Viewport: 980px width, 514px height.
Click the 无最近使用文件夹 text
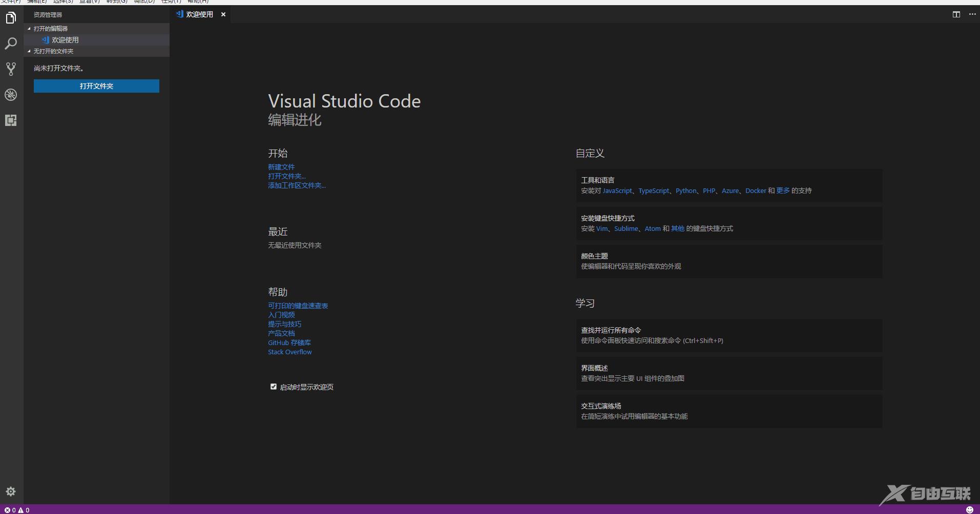point(295,245)
